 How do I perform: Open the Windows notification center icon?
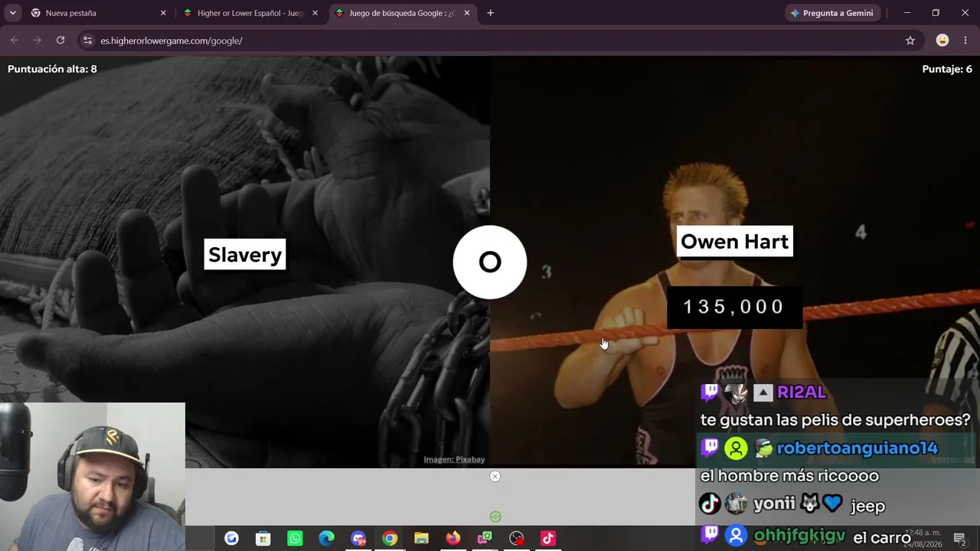960,538
